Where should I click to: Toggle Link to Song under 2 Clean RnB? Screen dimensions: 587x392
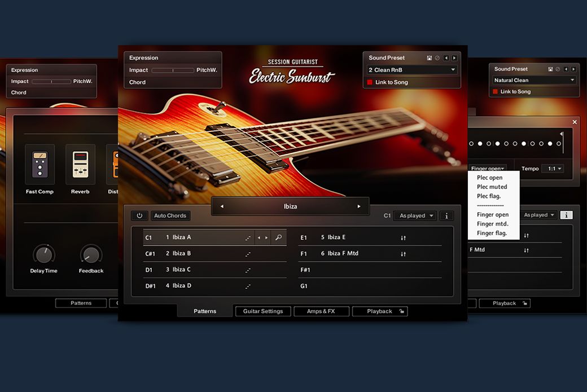click(370, 82)
